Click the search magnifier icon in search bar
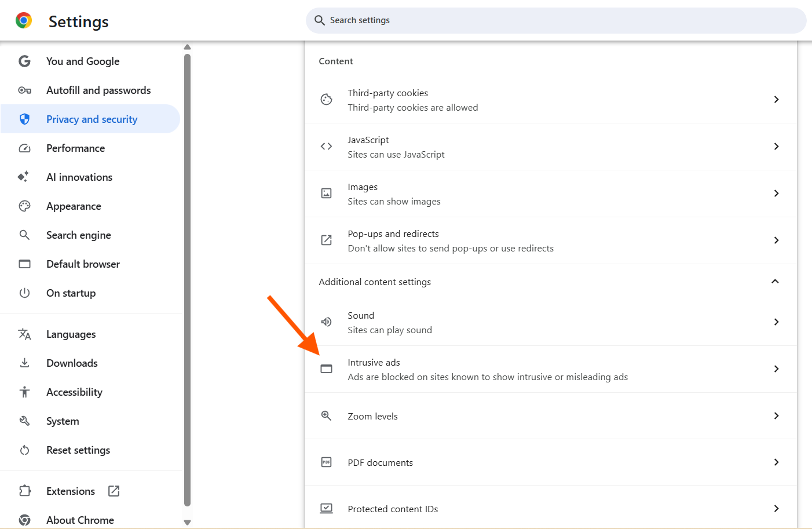 [320, 20]
